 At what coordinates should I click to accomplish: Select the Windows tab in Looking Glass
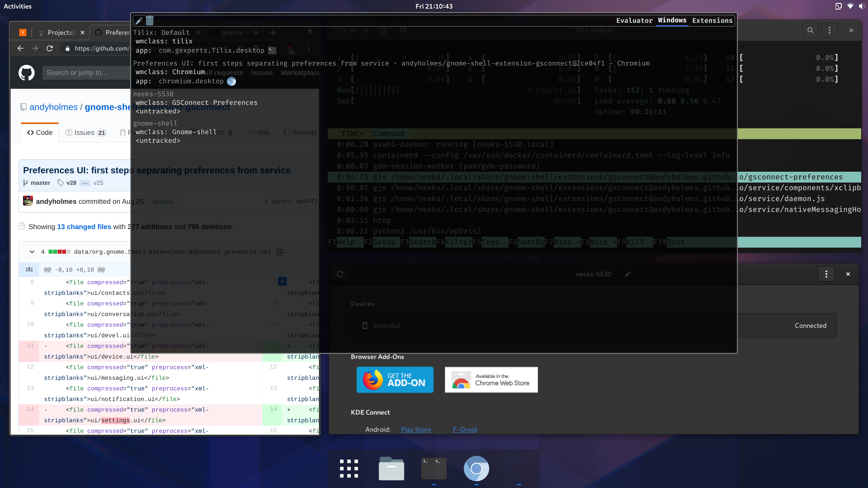point(672,20)
